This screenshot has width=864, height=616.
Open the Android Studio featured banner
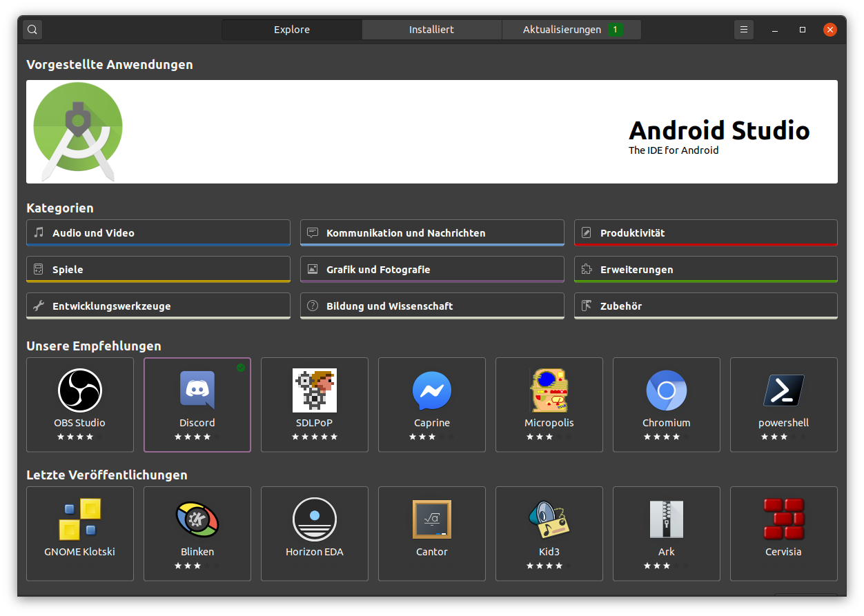432,132
